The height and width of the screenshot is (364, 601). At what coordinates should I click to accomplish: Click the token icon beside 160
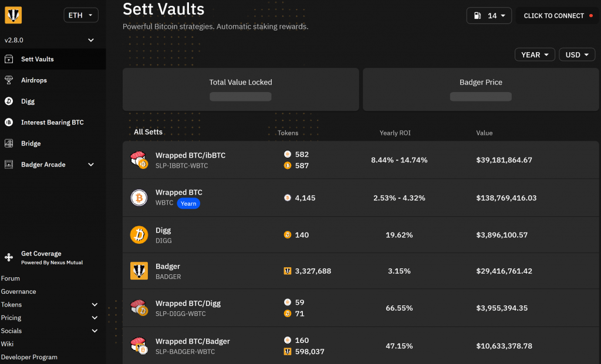[288, 340]
